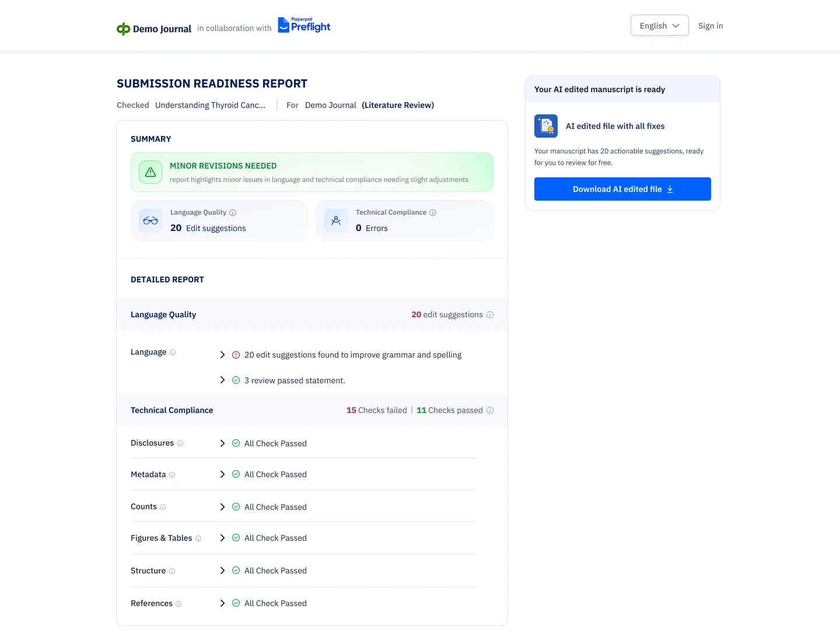Click the info icon beside Metadata
840x644 pixels.
[x=172, y=475]
